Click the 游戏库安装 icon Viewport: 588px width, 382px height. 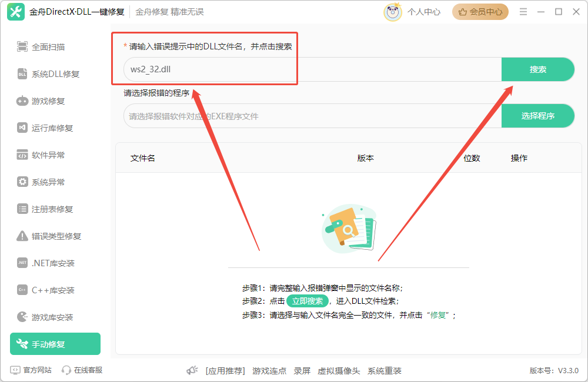coord(22,317)
